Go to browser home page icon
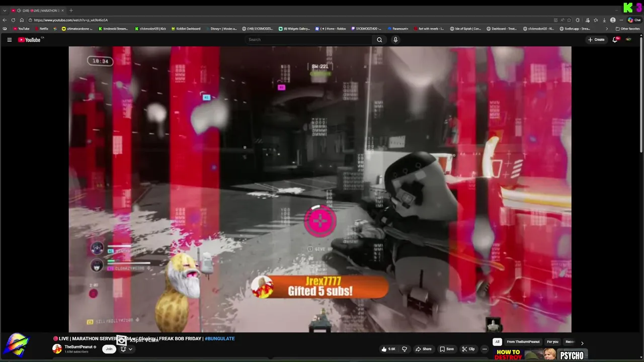Viewport: 644px width, 362px height. point(22,20)
